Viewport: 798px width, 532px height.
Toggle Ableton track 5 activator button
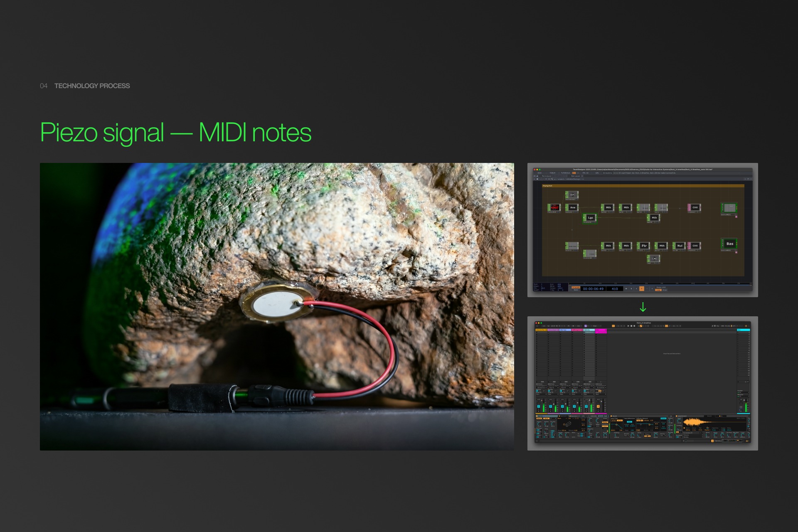click(586, 406)
